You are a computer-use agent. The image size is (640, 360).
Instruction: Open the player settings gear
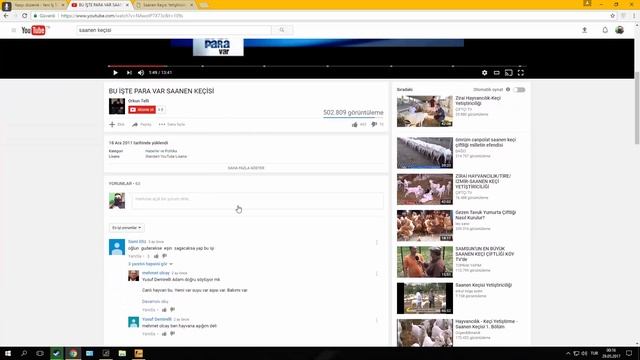point(484,73)
